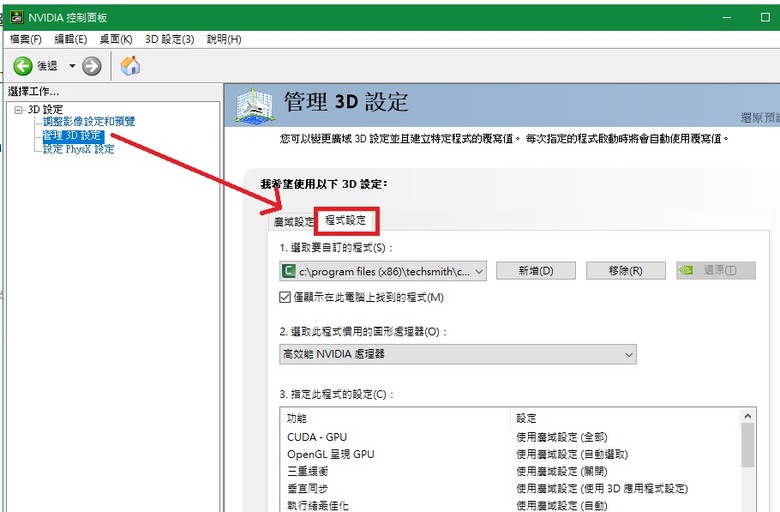Click the 還原 button with NVIDIA logo
Image resolution: width=780 pixels, height=512 pixels.
click(716, 271)
